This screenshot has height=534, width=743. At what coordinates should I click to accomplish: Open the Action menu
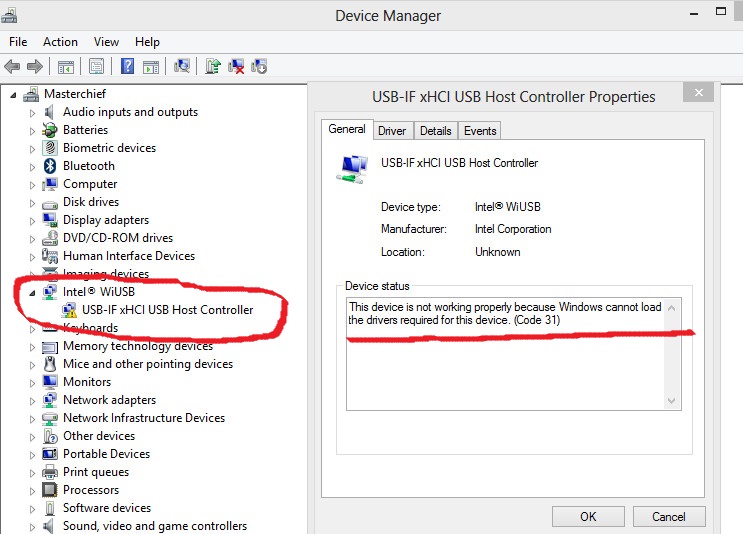point(60,42)
